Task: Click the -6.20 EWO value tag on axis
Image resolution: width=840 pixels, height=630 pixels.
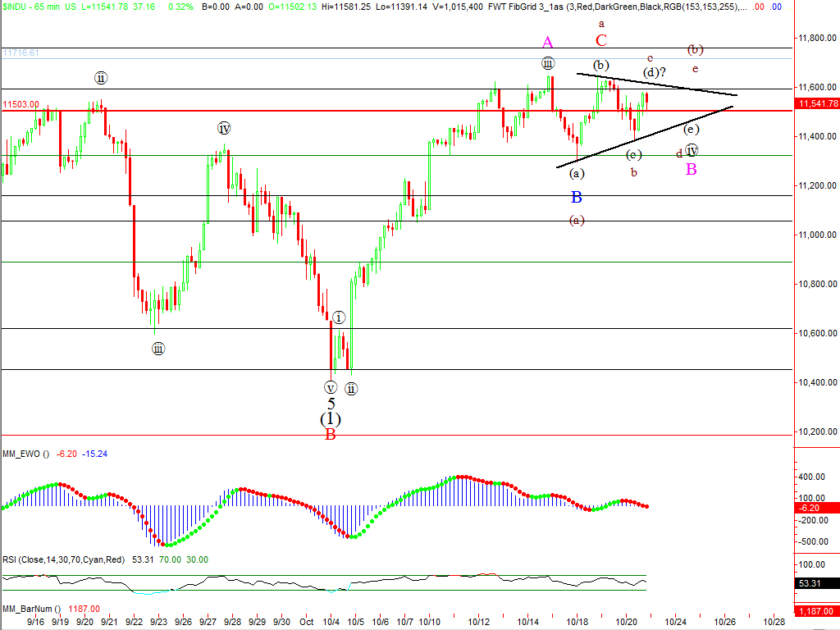Action: pyautogui.click(x=817, y=509)
